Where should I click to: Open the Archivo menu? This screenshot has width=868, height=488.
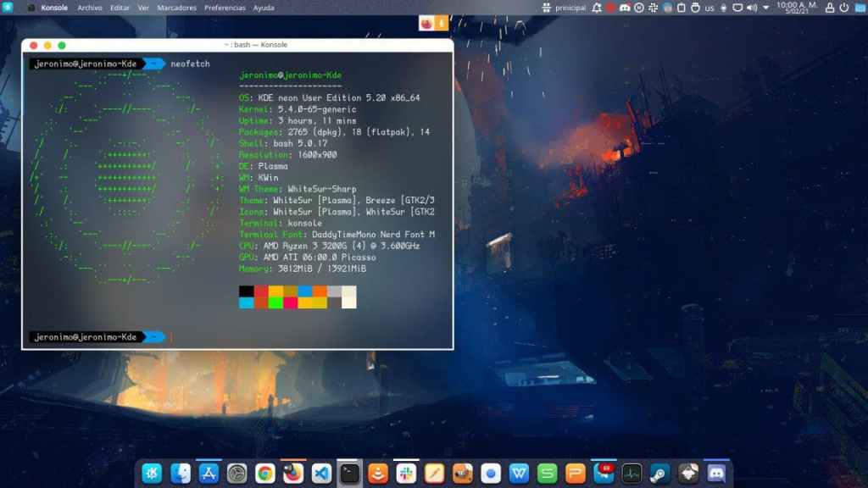[90, 8]
